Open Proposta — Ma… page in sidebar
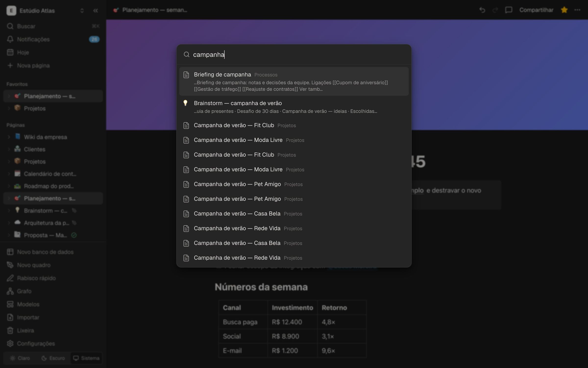 pyautogui.click(x=53, y=235)
